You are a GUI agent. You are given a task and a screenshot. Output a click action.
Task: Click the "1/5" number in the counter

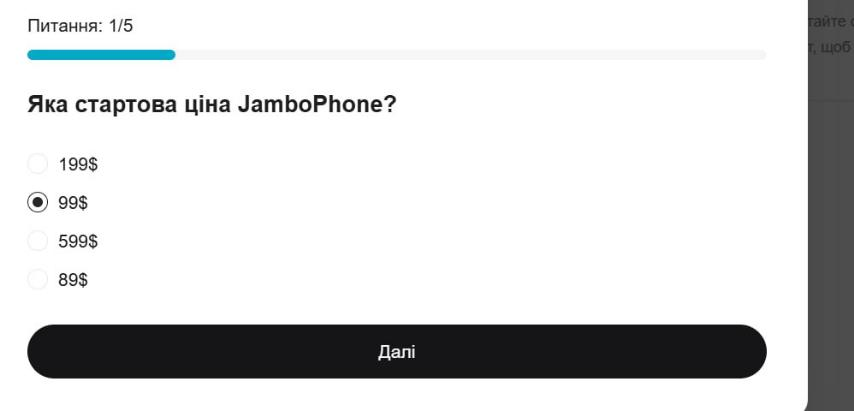(120, 26)
